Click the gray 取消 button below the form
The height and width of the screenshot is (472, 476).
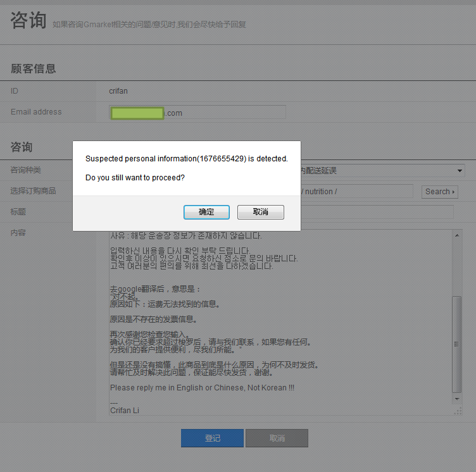point(277,438)
